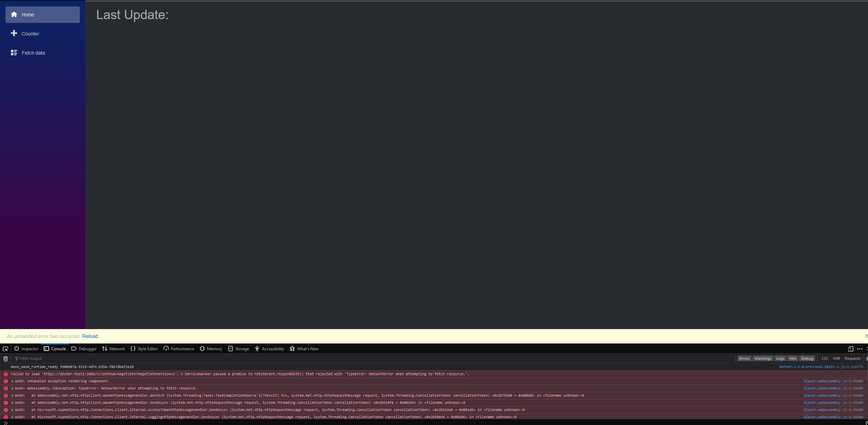
Task: Open the Performance panel
Action: [x=178, y=349]
